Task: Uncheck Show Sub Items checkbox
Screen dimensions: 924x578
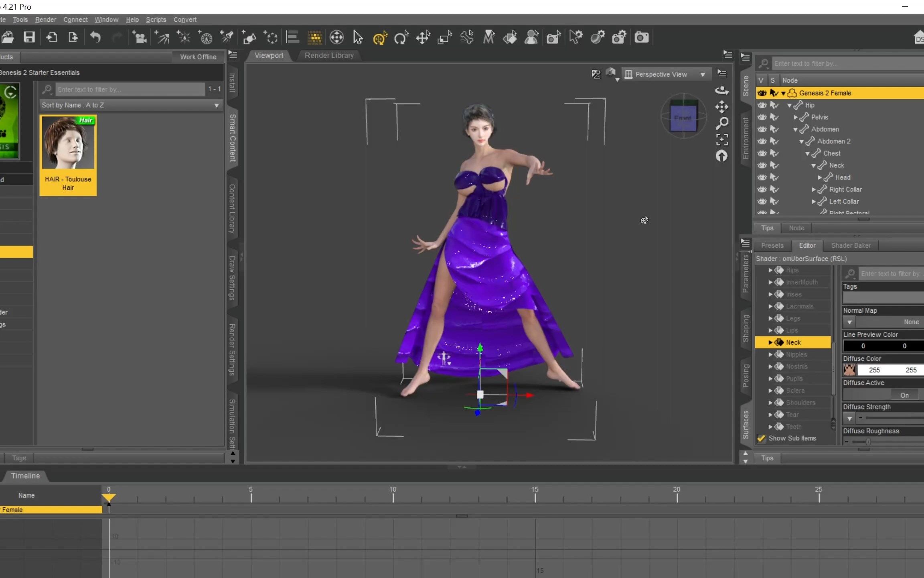Action: point(761,438)
